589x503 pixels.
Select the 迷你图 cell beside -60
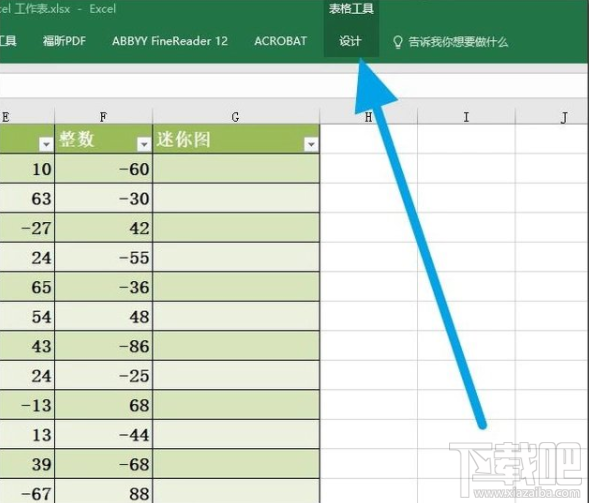point(236,169)
